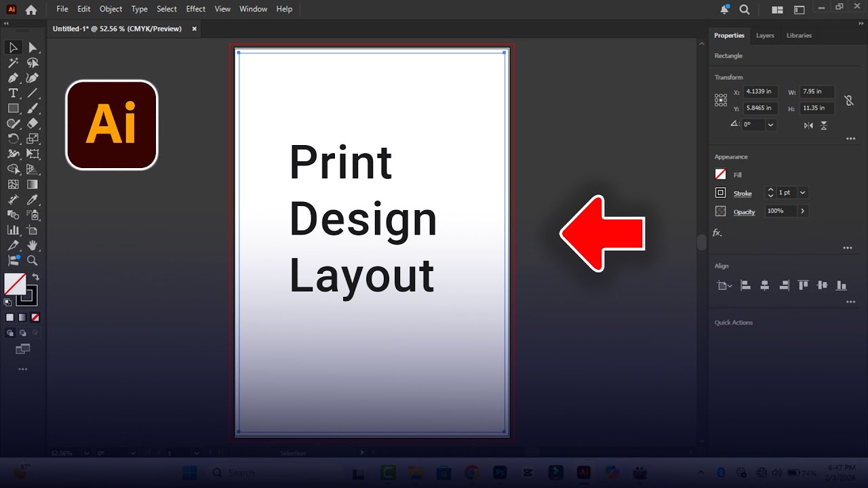Select the Column Graph tool
This screenshot has height=488, width=868.
pos(13,230)
